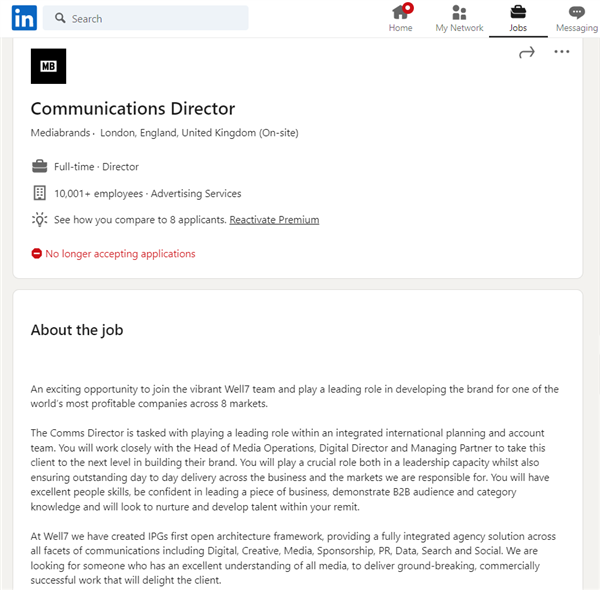Open the My Network tab
This screenshot has height=590, width=600.
coord(459,18)
